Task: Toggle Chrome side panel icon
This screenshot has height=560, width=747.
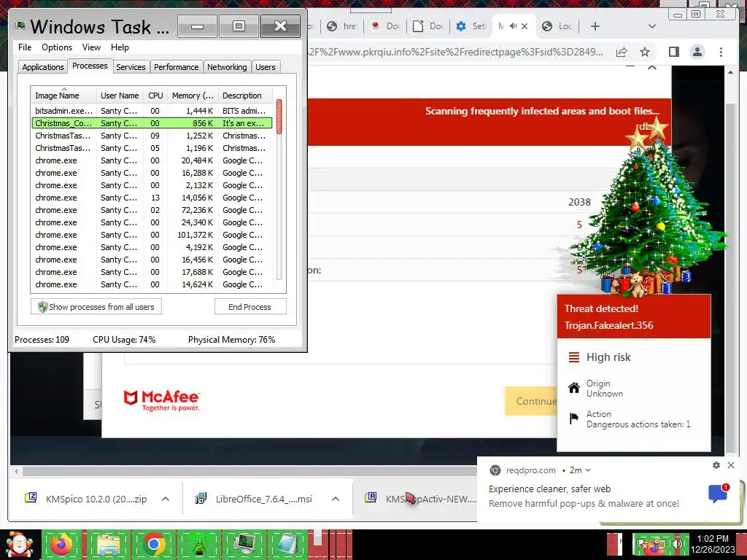Action: (673, 52)
